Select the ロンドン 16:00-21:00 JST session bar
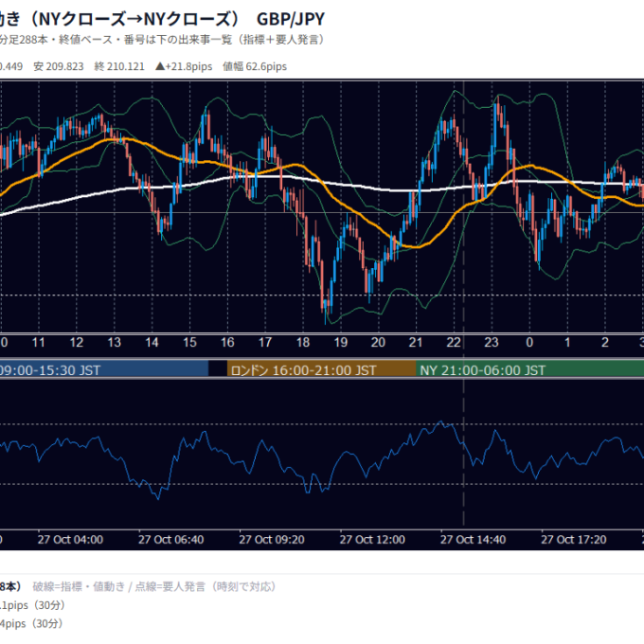The width and height of the screenshot is (644, 644). click(x=322, y=370)
